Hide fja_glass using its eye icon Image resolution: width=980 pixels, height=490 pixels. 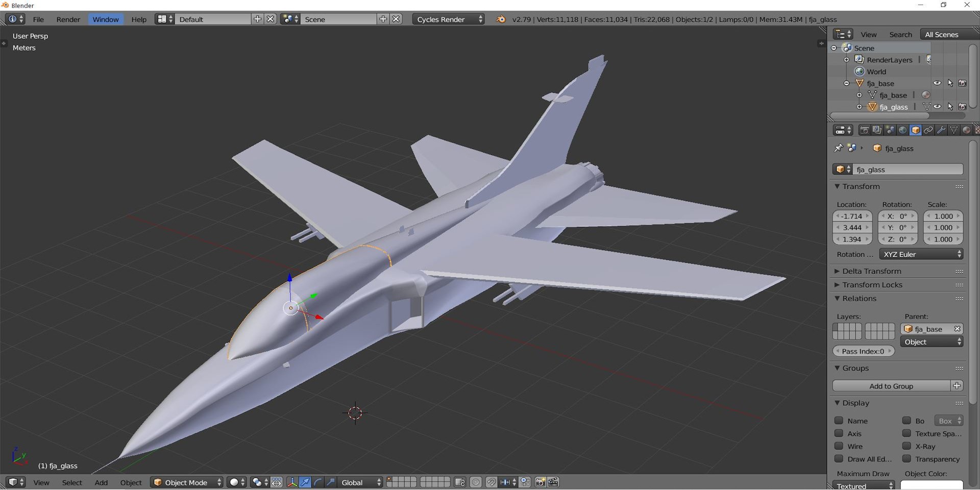point(937,107)
